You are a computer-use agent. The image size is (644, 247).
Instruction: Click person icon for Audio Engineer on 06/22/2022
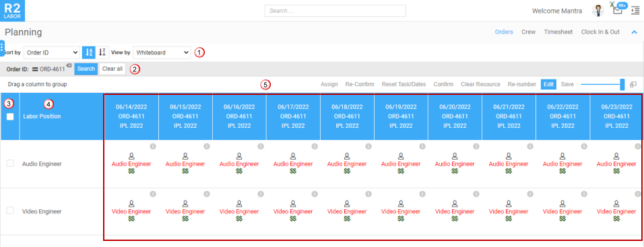562,156
